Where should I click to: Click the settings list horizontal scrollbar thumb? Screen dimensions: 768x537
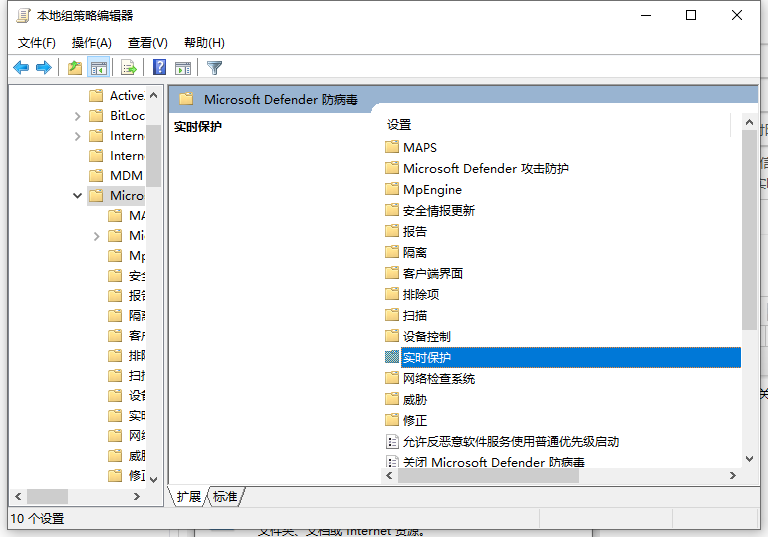(488, 476)
